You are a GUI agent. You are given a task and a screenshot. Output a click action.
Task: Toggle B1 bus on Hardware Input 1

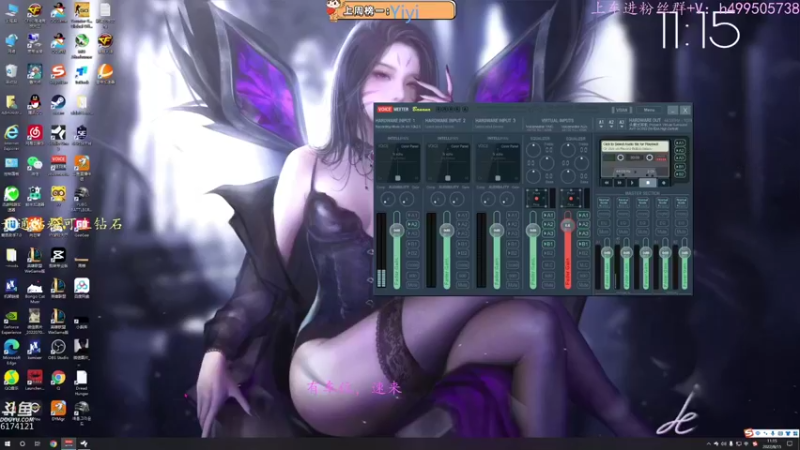[x=412, y=244]
